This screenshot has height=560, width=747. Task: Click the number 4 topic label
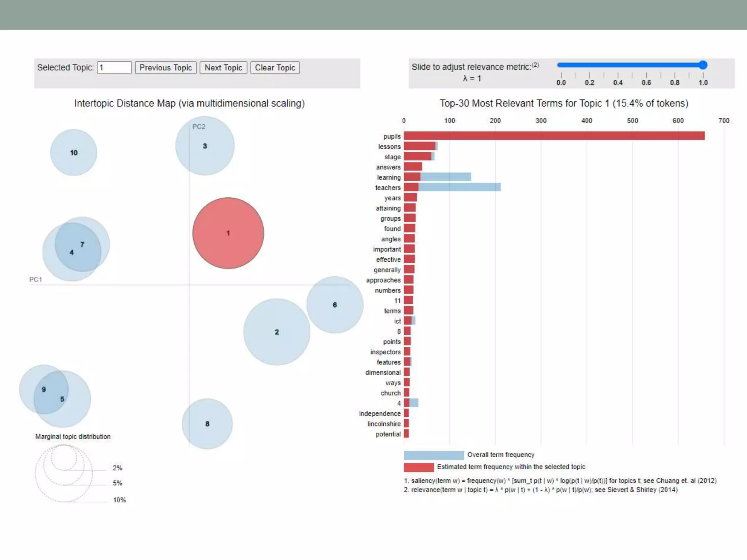71,252
